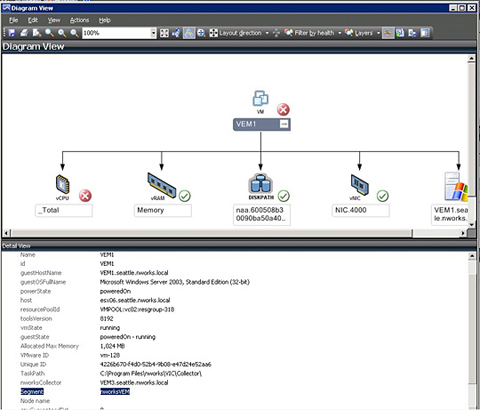
Task: Click the vCPU chip icon
Action: pyautogui.click(x=63, y=184)
